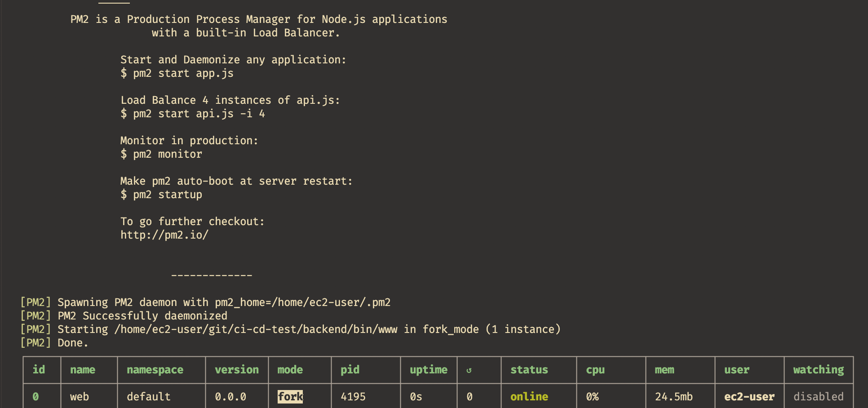Click the command "$ pm2 start api.js -i 4"
868x408 pixels.
coord(193,114)
